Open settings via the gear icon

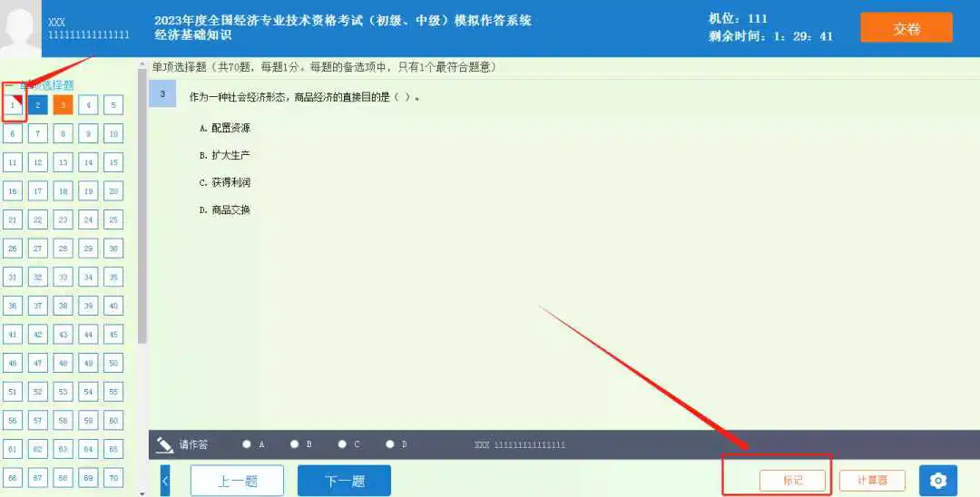pos(937,481)
